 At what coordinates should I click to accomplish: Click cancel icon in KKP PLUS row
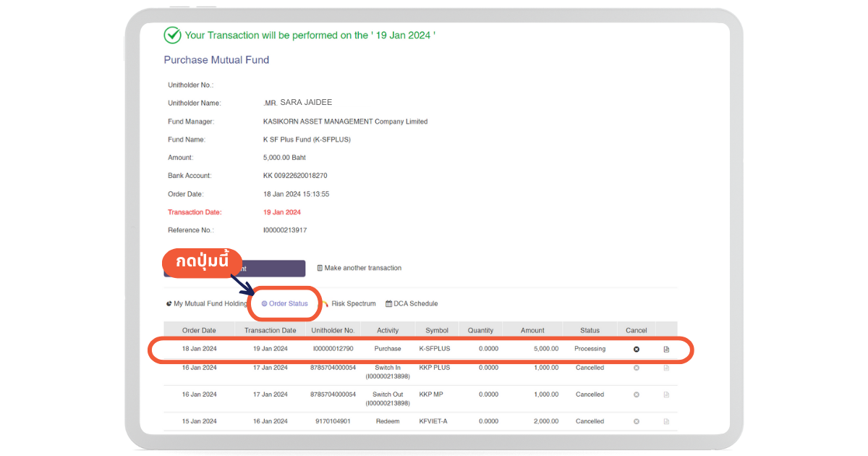[x=637, y=368]
